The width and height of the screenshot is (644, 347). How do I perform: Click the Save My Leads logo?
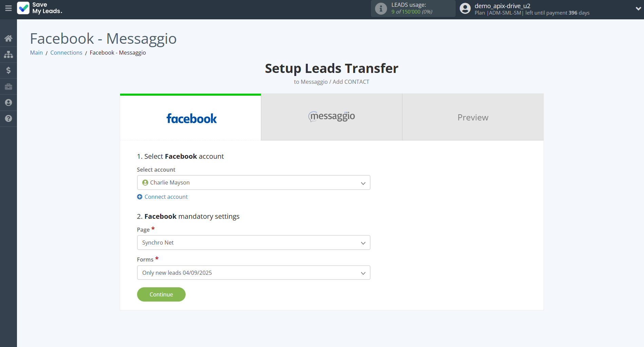pos(40,8)
